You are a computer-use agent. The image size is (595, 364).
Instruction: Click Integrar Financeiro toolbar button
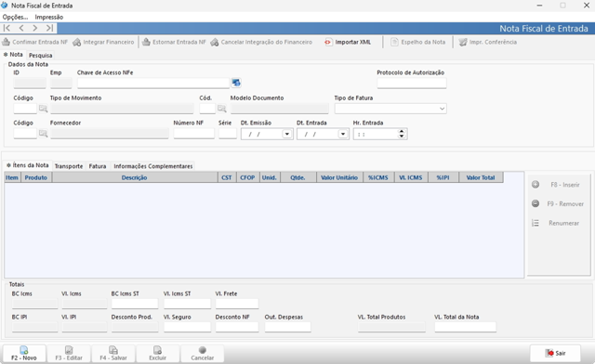coord(103,42)
